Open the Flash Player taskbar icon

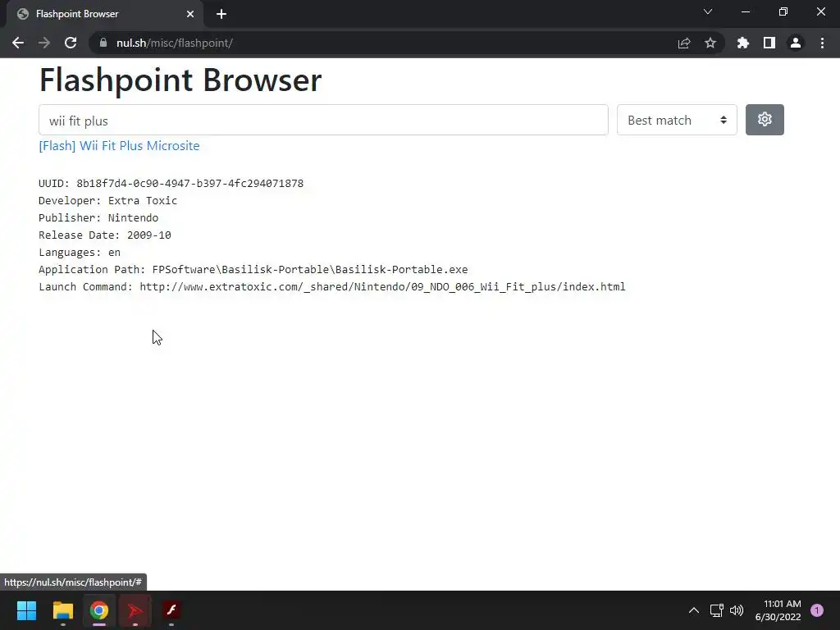click(x=171, y=610)
